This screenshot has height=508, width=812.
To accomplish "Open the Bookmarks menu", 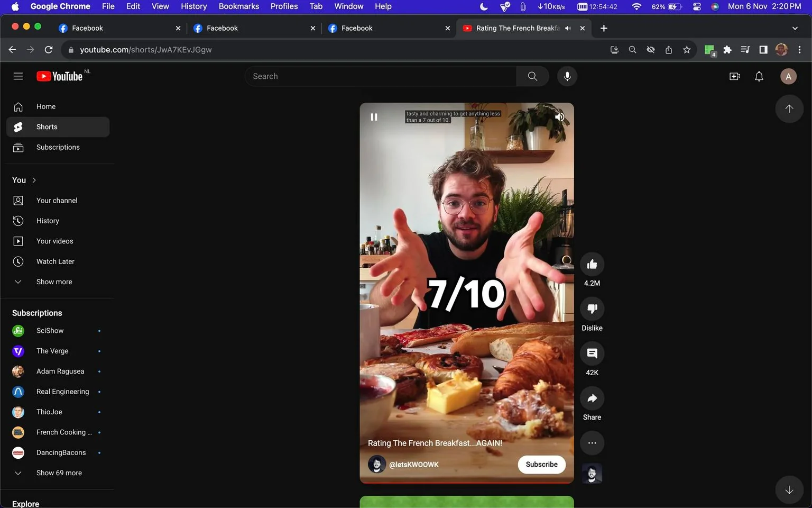I will point(239,6).
